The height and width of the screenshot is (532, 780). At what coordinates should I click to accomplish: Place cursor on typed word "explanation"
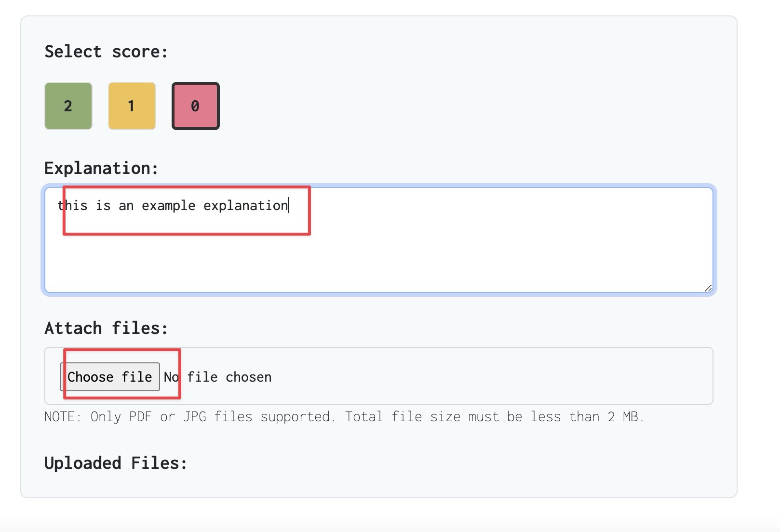(245, 206)
